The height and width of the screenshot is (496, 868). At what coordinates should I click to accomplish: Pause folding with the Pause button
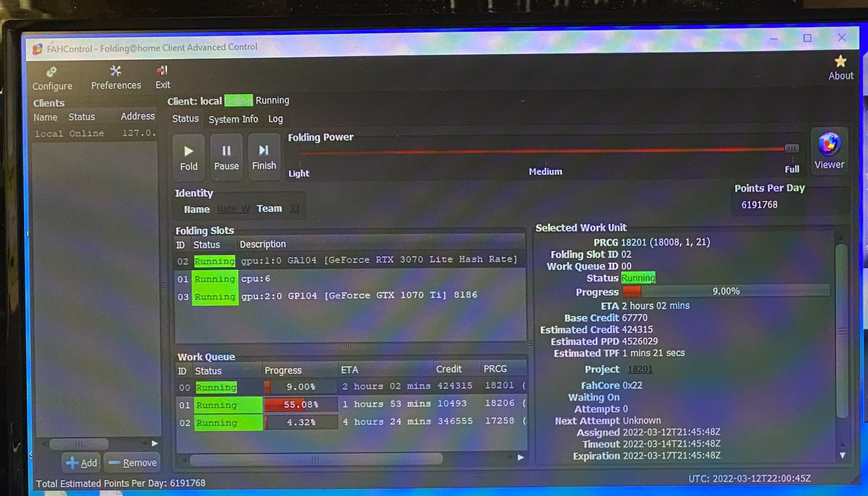click(226, 157)
